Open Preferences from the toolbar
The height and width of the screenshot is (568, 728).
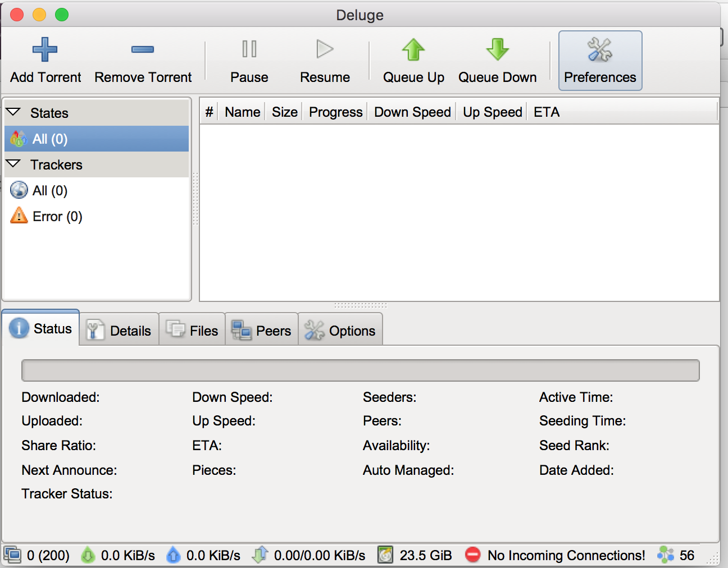pos(600,60)
